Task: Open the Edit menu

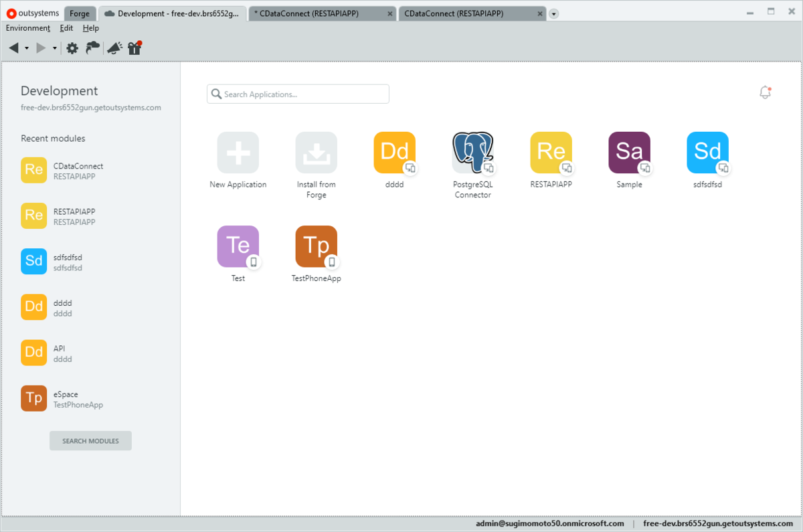Action: pos(66,28)
